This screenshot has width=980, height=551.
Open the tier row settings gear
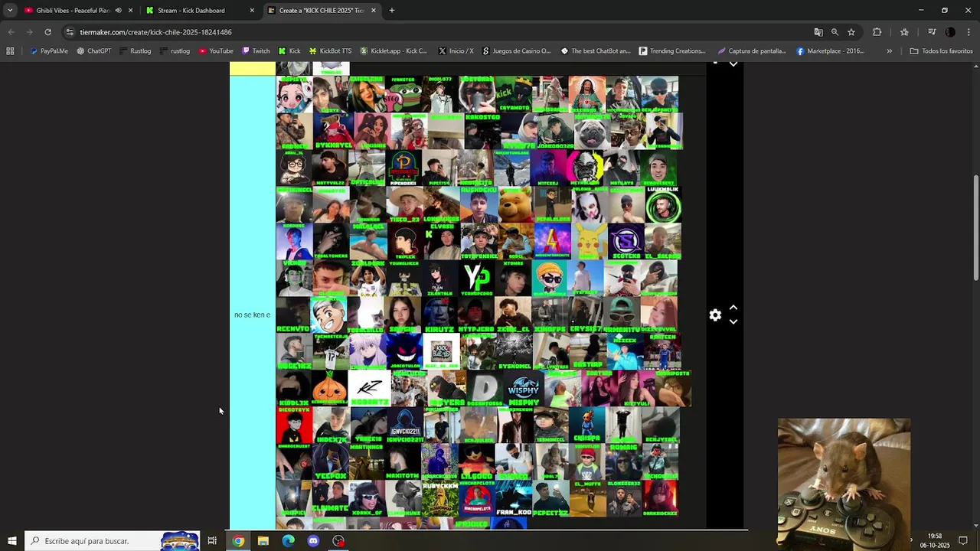click(x=715, y=315)
